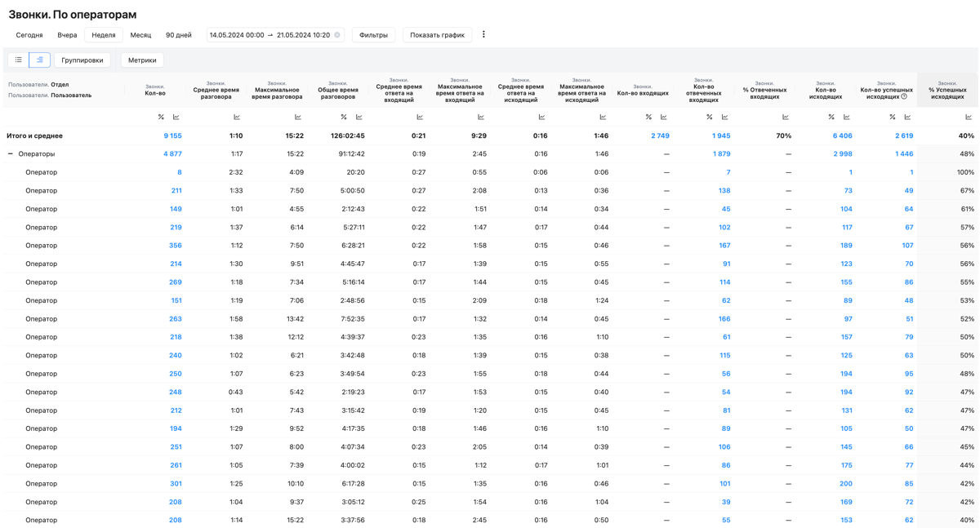This screenshot has height=528, width=980.
Task: Toggle percent display for 'Общее время разговоров'
Action: 344,117
